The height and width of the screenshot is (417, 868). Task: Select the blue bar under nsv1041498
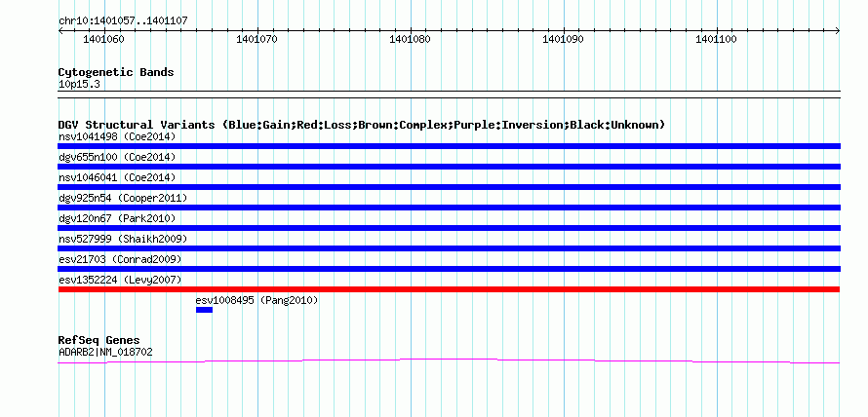(x=449, y=146)
